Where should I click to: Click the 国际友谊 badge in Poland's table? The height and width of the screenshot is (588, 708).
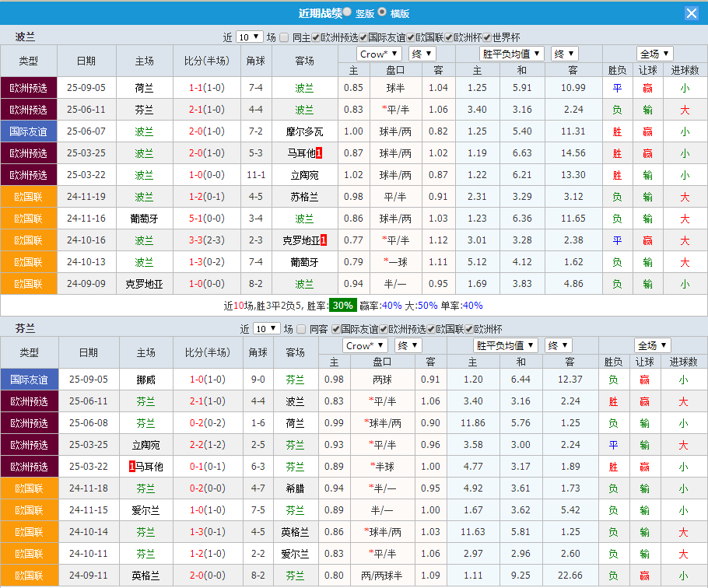point(29,131)
